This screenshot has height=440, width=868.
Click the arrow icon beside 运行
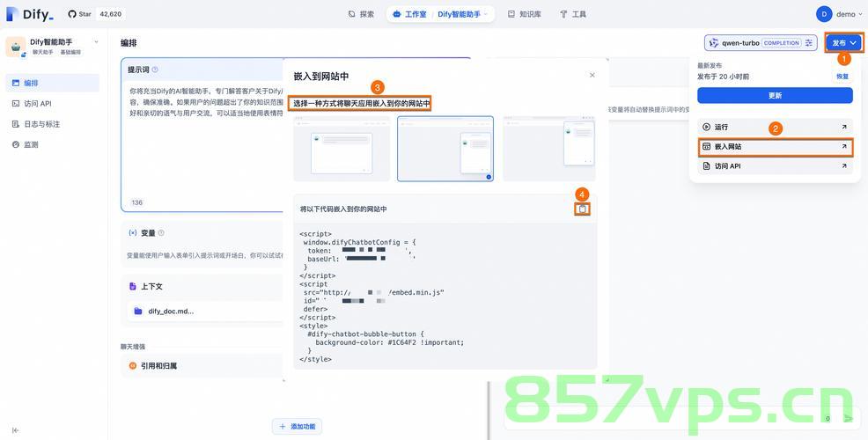(843, 127)
